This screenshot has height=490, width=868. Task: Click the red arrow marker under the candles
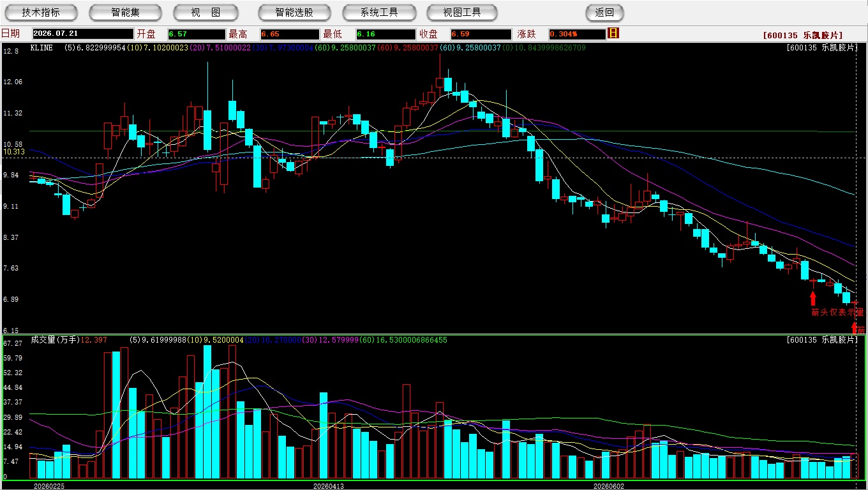coord(812,299)
